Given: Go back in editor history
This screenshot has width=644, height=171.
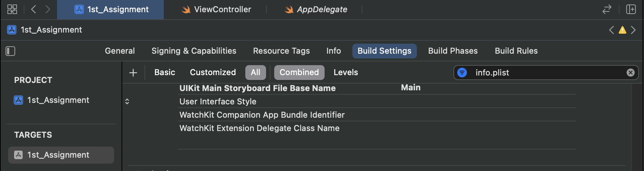Looking at the screenshot, I should (33, 9).
